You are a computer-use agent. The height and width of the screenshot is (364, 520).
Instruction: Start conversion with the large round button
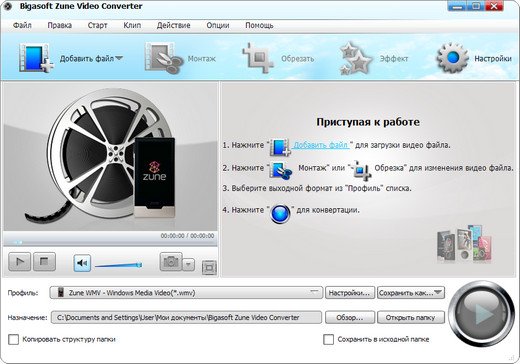coord(481,314)
